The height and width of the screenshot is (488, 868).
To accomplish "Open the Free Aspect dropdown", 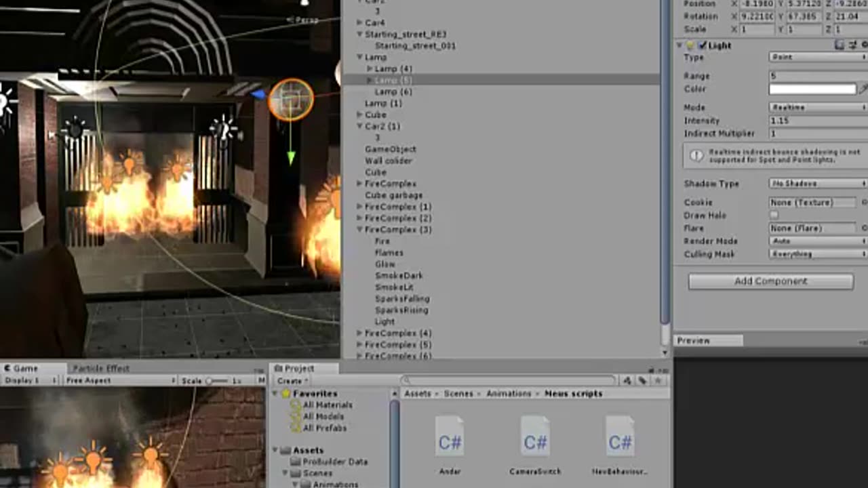I will point(121,381).
